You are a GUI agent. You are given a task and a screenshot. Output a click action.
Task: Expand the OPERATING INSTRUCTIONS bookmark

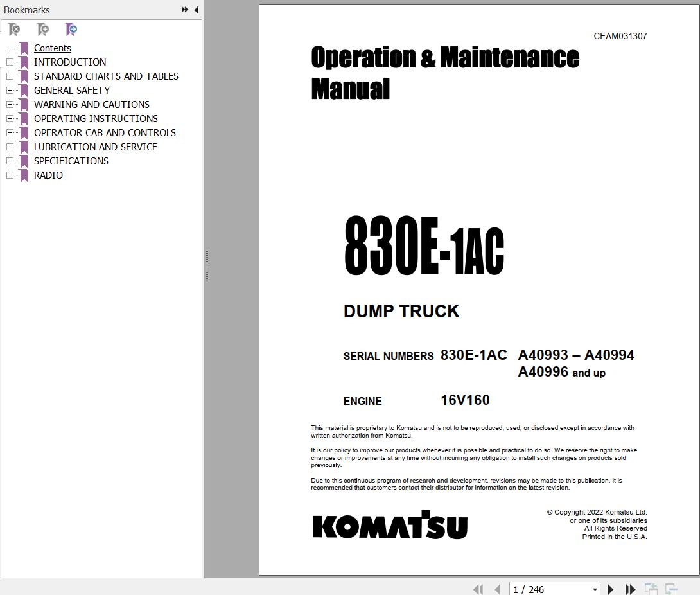pyautogui.click(x=10, y=119)
